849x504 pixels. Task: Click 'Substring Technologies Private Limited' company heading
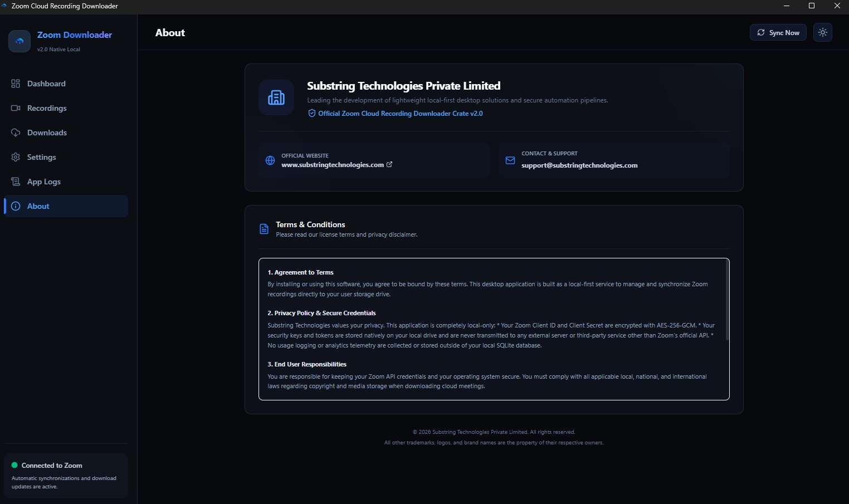[404, 86]
